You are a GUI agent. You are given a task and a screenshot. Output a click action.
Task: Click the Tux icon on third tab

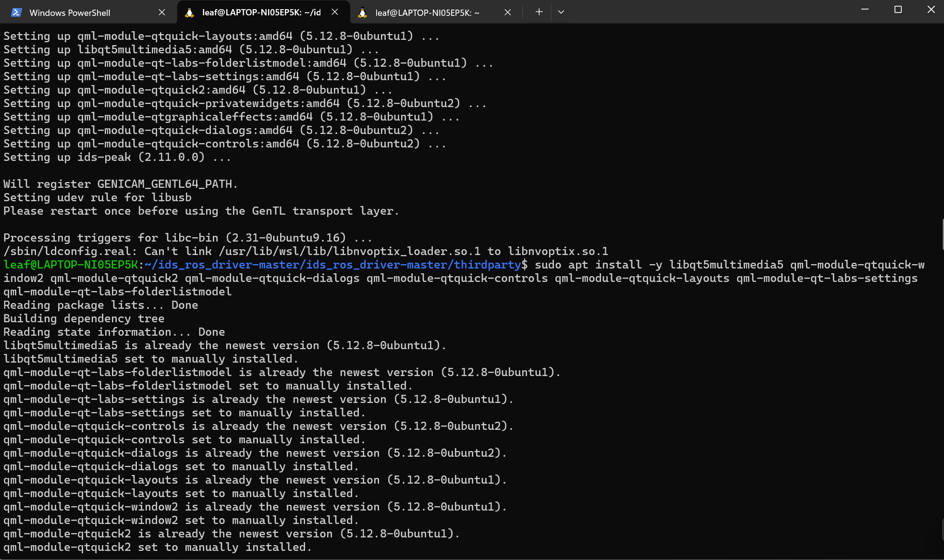click(363, 12)
